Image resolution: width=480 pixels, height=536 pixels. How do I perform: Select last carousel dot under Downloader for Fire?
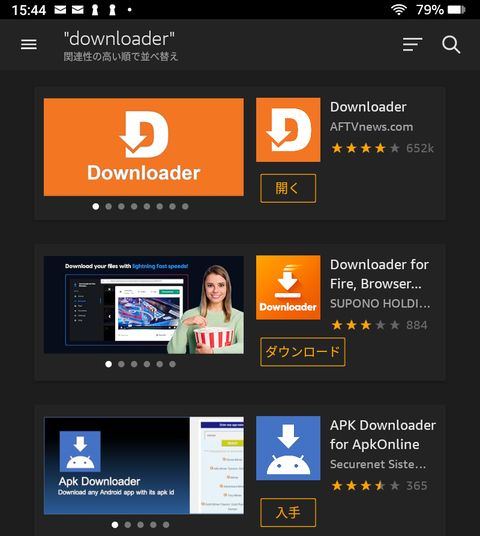[x=172, y=364]
